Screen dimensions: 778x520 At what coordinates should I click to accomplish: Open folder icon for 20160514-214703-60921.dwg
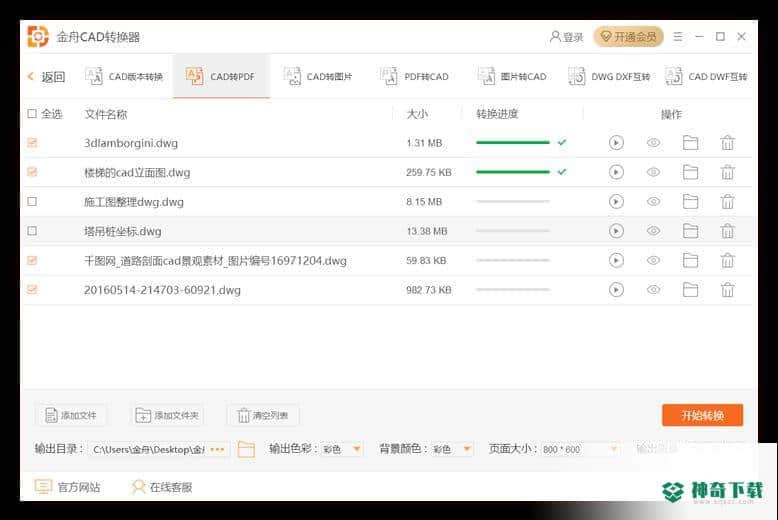pyautogui.click(x=690, y=289)
